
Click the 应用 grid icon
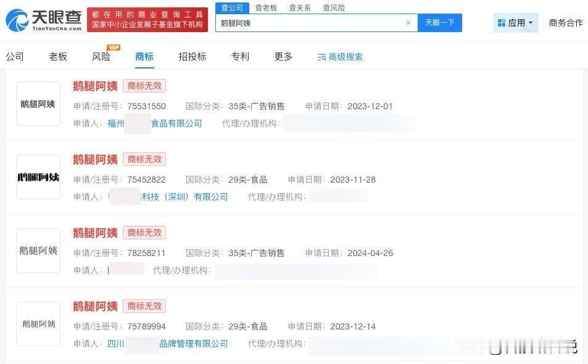point(502,23)
